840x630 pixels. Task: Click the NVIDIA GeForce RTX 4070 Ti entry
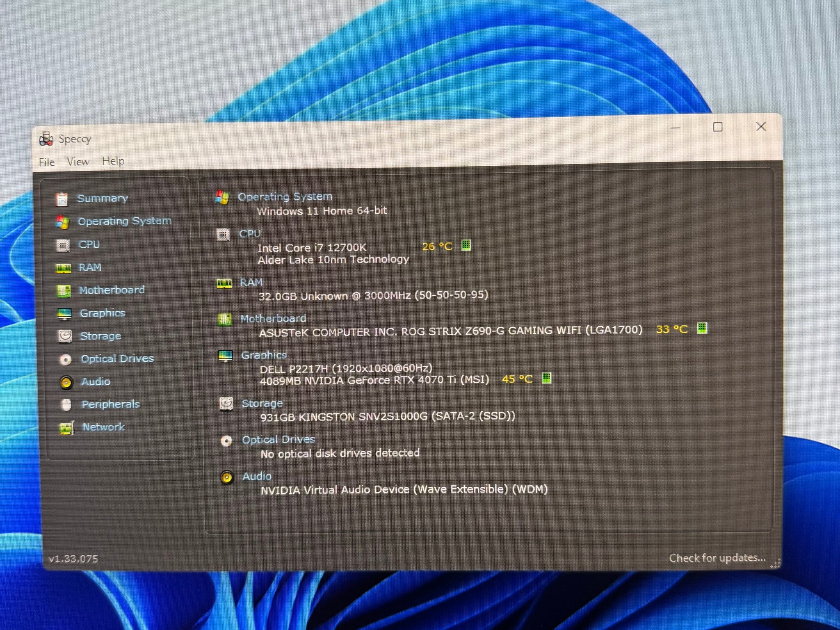click(374, 380)
